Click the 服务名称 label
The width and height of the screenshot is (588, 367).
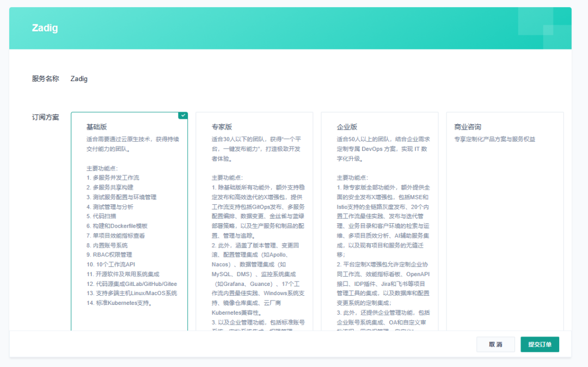(45, 79)
